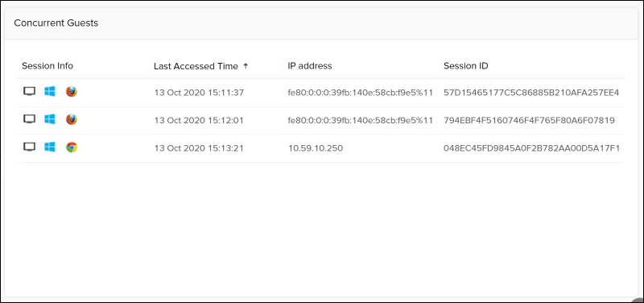Screen dimensions: 644x303
Task: Select session ID 048EC45FD9845A0F2B782AA00D5A17F1
Action: pyautogui.click(x=532, y=148)
